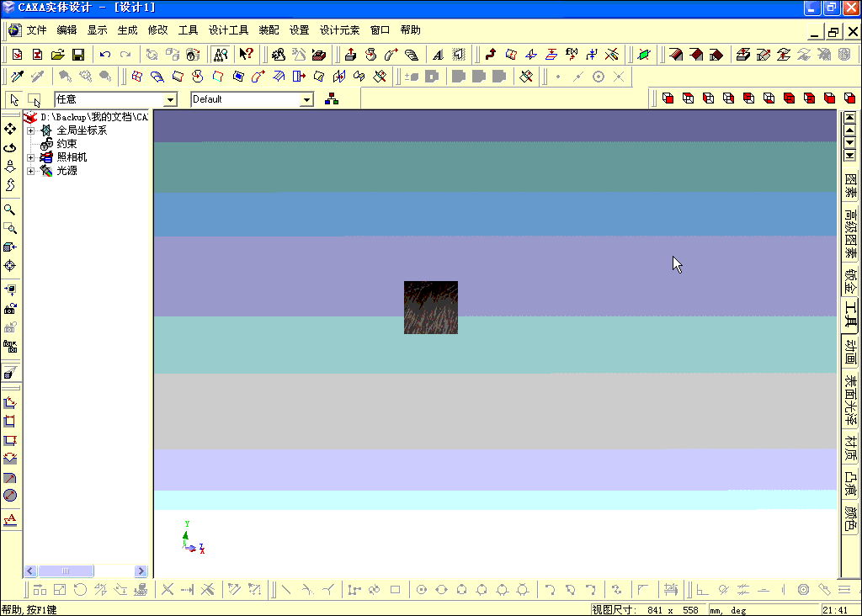Screen dimensions: 862x616
Task: Expand the 照相机 tree node
Action: point(31,157)
